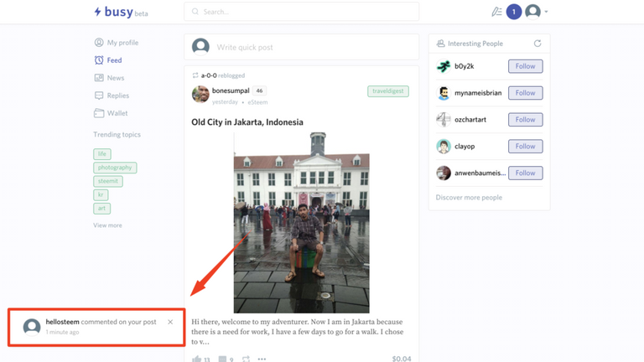Select the kr trending topic tag
Image resolution: width=644 pixels, height=362 pixels.
click(x=101, y=194)
